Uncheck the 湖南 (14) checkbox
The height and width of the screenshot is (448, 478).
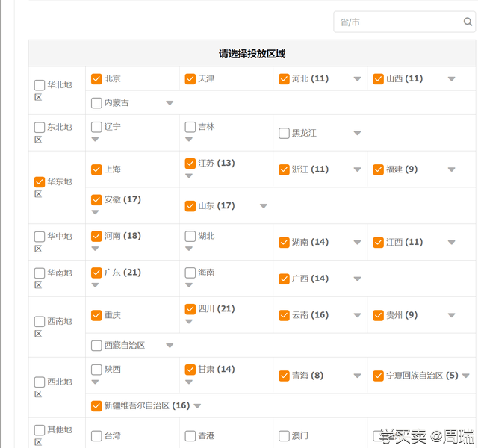284,242
